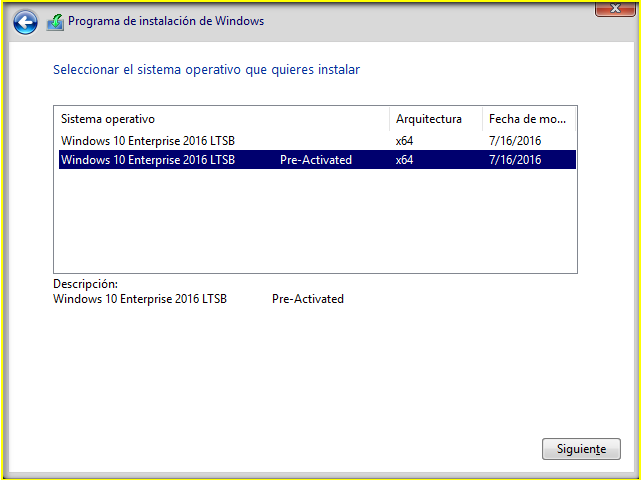The height and width of the screenshot is (480, 641).
Task: Click the Pre-Activated text under Descripción
Action: coord(307,299)
